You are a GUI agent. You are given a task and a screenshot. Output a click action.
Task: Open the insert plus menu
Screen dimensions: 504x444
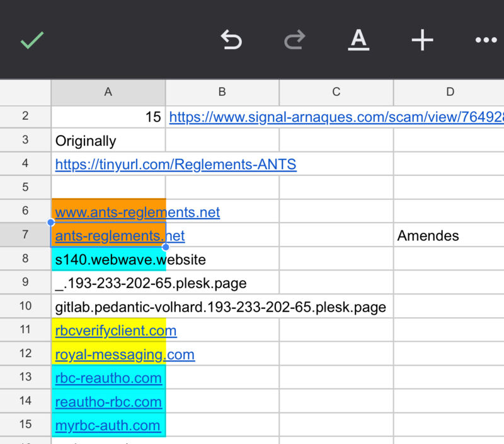tap(422, 40)
